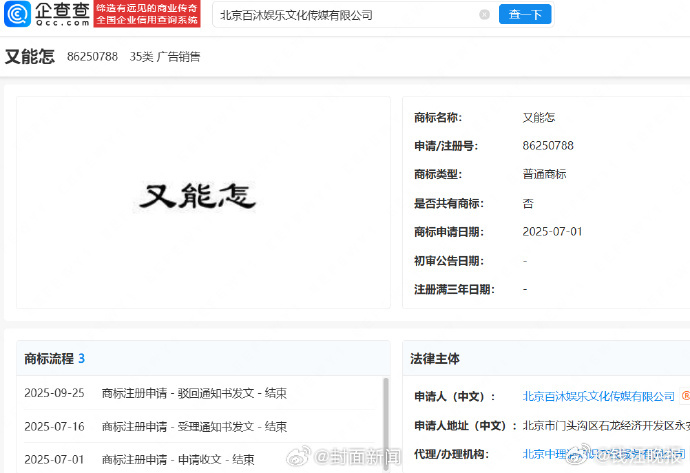Select the 2025-09-25 驳回通知书发文 row
This screenshot has width=690, height=473.
[x=199, y=393]
